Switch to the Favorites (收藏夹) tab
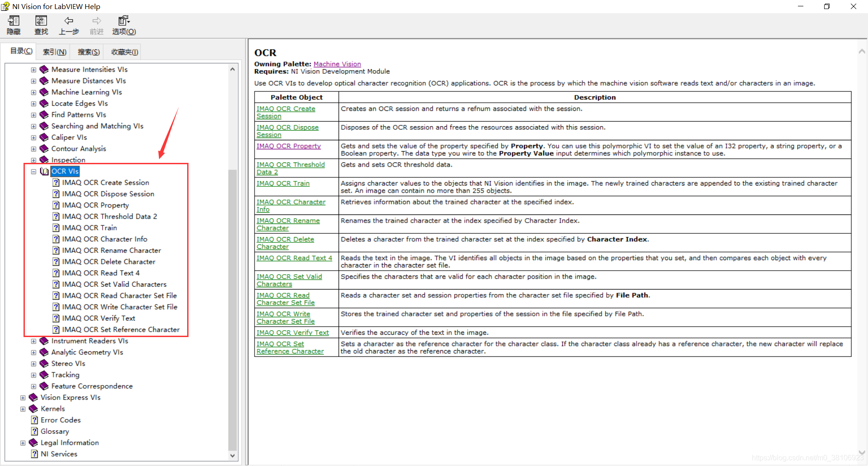The image size is (868, 466). tap(125, 52)
